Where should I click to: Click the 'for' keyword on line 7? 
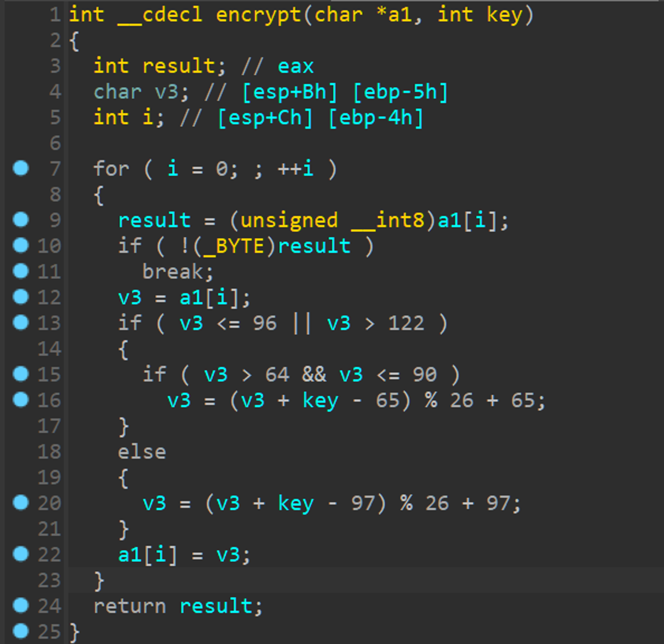point(111,168)
